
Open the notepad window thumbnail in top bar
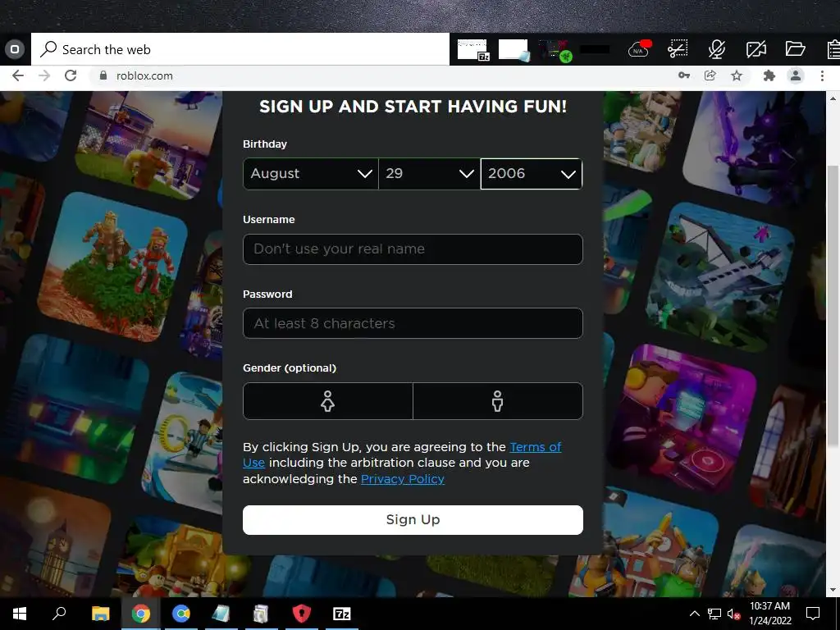pyautogui.click(x=514, y=50)
